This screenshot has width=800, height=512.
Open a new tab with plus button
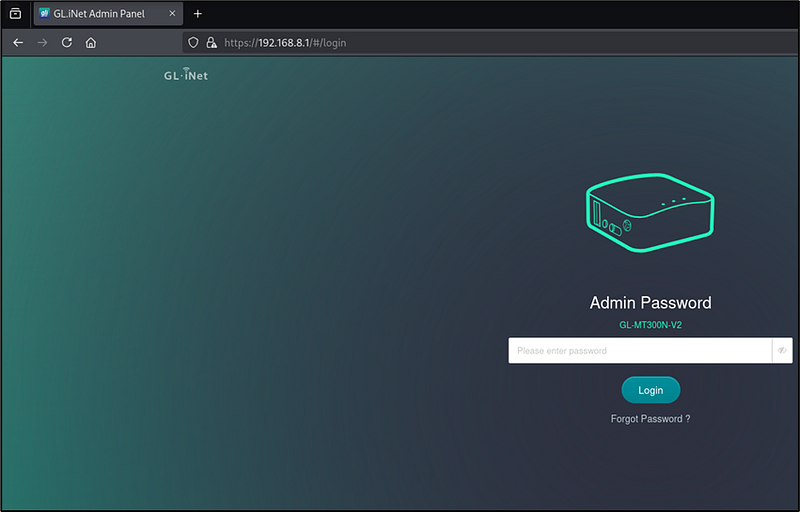[198, 14]
